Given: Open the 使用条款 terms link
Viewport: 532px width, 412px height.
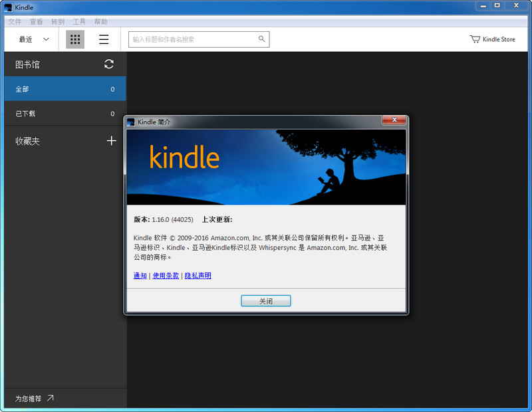Looking at the screenshot, I should (166, 275).
